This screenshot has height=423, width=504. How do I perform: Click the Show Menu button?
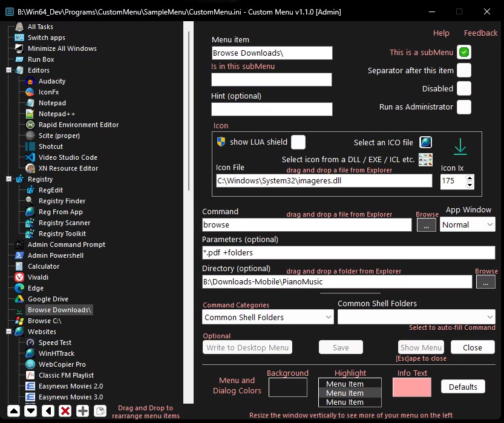click(421, 347)
